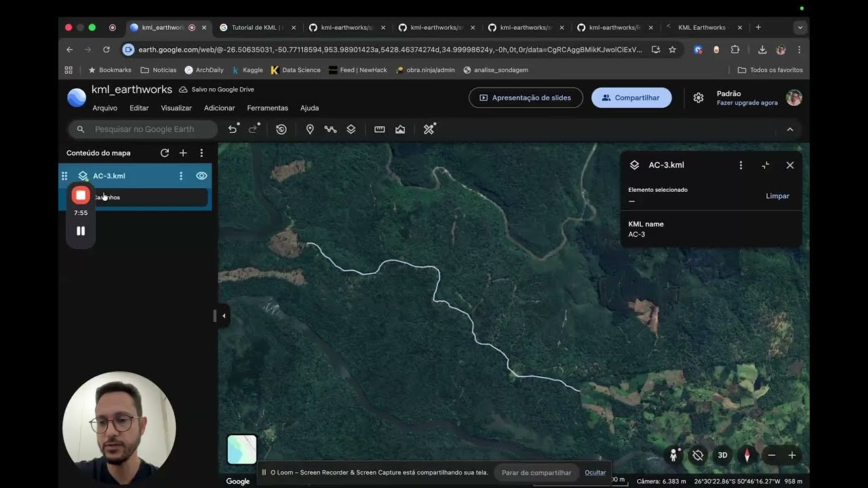
Task: Click the compass to reset north
Action: [x=747, y=455]
